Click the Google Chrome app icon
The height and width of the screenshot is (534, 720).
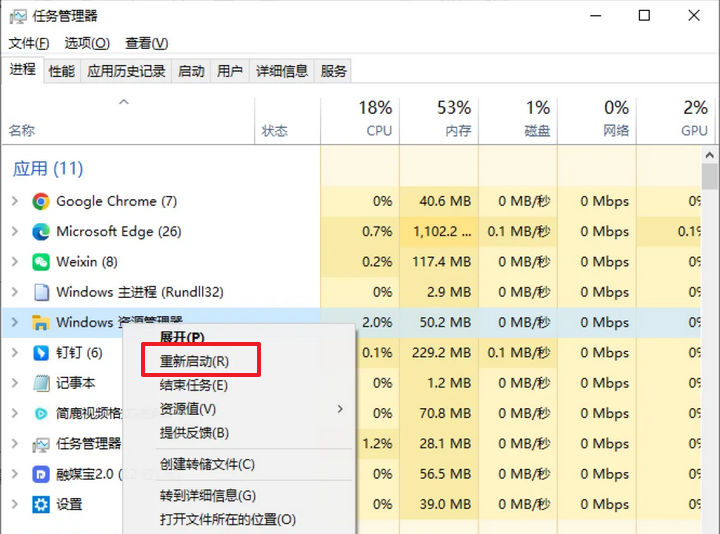tap(41, 202)
